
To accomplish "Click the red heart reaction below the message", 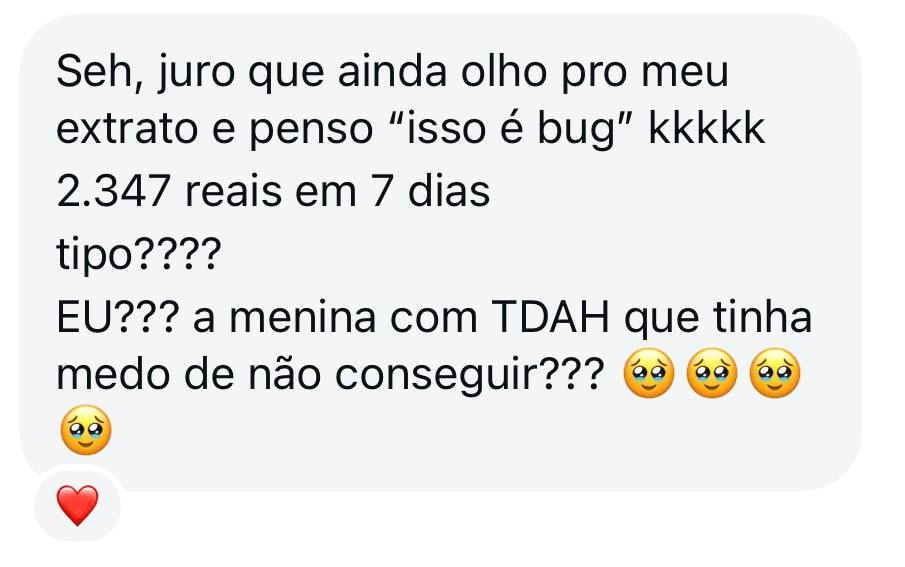I will 77,505.
